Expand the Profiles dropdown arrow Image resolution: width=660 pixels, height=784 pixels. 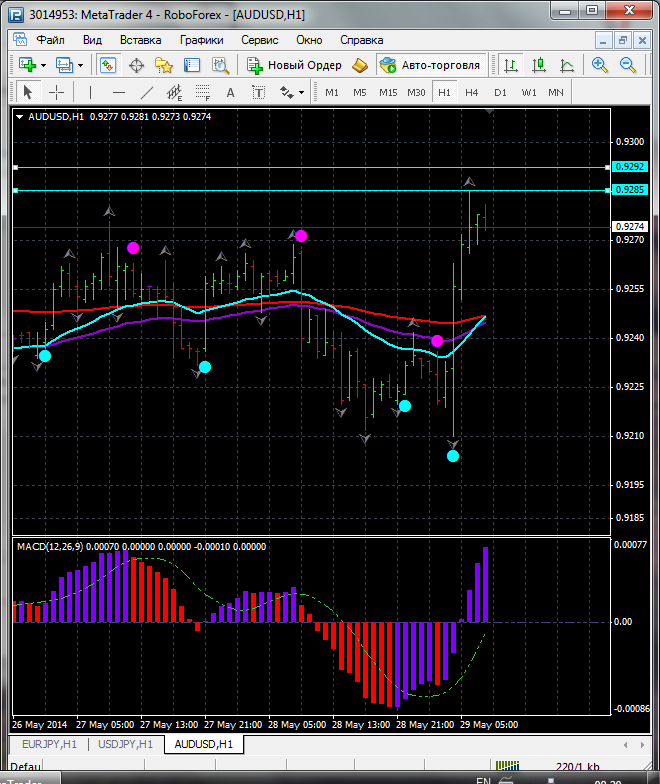click(x=81, y=65)
